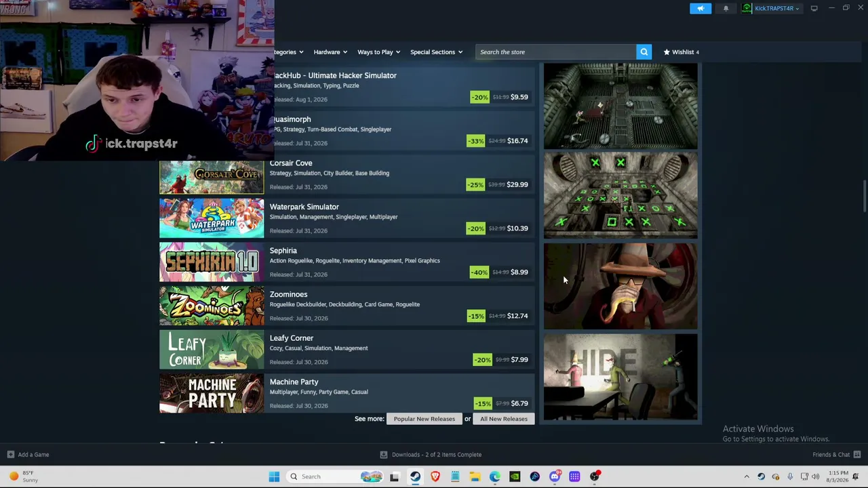View the top corridor screenshot preview
This screenshot has height=488, width=868.
(620, 106)
